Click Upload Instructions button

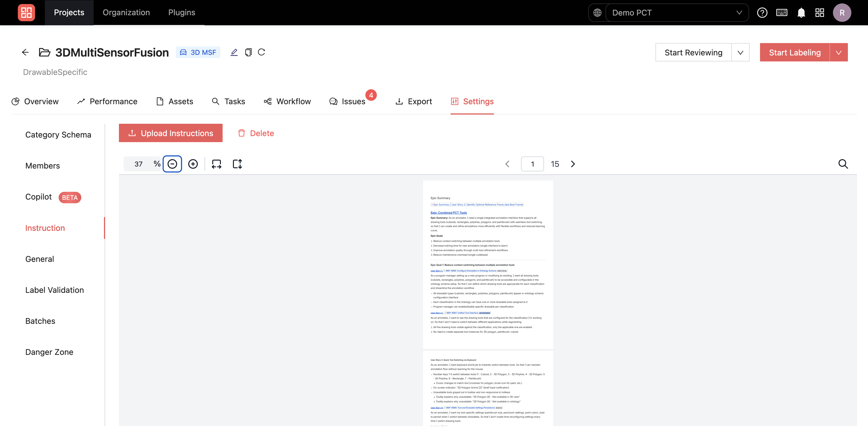tap(171, 133)
